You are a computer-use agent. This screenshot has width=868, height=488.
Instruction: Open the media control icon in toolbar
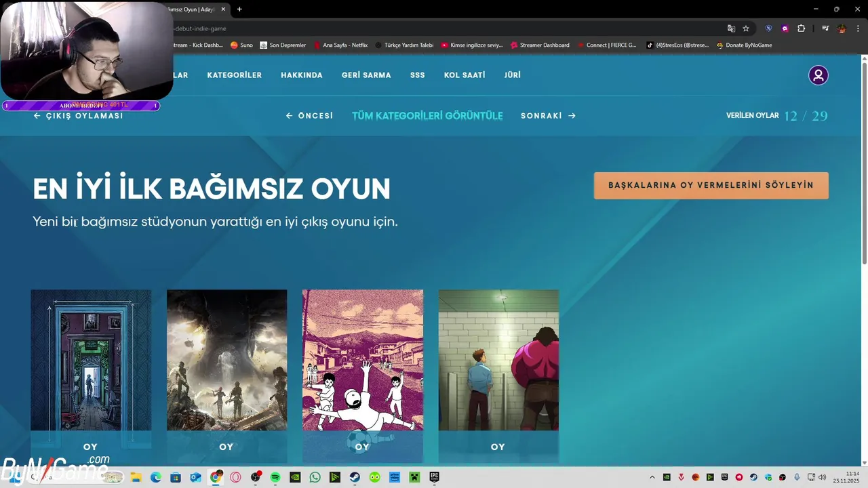[825, 28]
